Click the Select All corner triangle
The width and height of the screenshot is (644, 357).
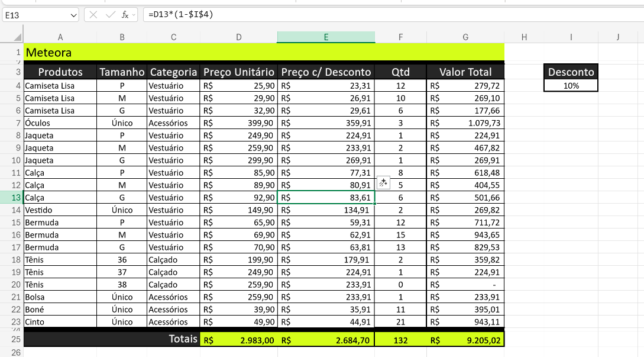pyautogui.click(x=17, y=37)
